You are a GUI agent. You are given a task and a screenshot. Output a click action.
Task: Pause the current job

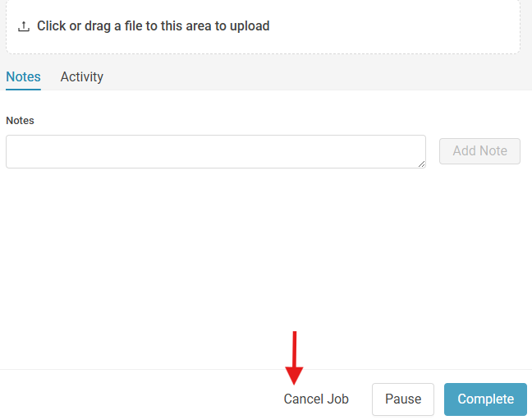coord(403,399)
